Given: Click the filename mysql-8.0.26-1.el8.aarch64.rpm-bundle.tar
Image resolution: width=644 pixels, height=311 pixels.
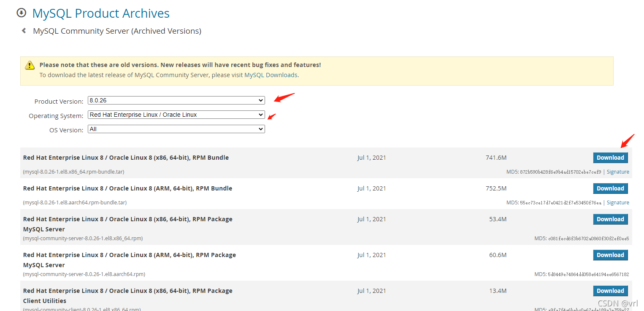Looking at the screenshot, I should pyautogui.click(x=75, y=203).
